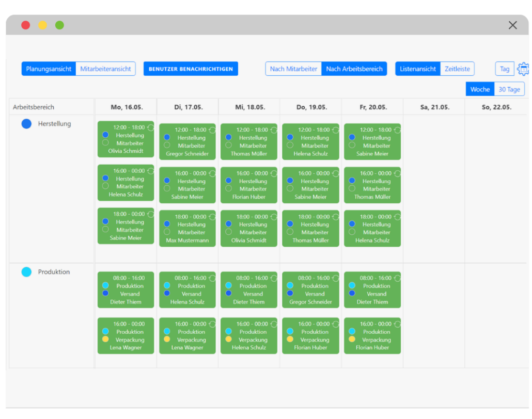Click repeat icon on Florian Huber Wednesday 16:00 Herstellung shift

click(274, 173)
